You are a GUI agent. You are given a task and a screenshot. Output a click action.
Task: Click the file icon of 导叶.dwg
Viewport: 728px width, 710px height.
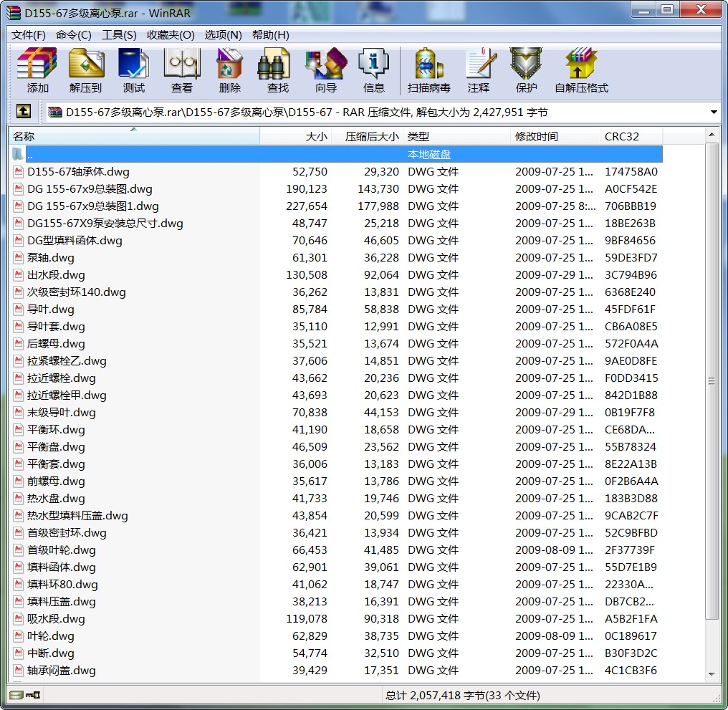click(18, 310)
